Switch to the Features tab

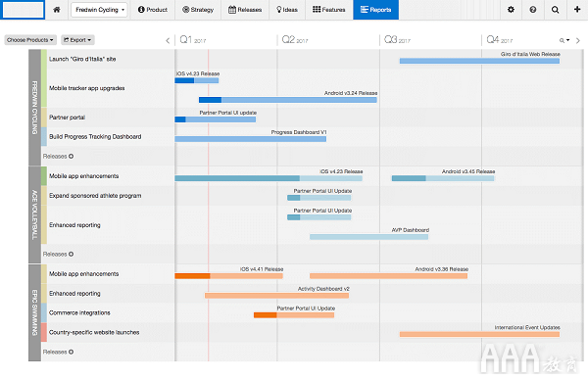pos(329,10)
